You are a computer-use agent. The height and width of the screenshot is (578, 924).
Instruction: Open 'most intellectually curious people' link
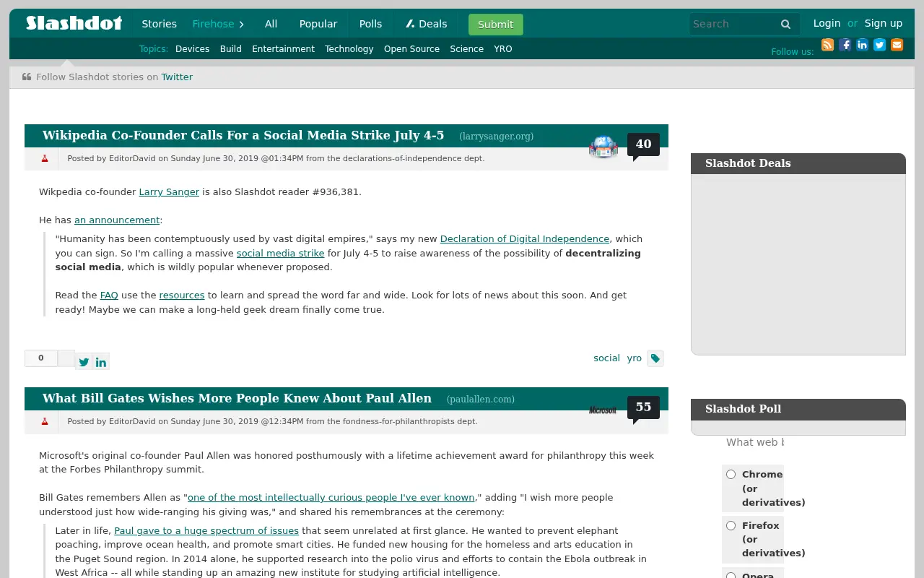331,497
